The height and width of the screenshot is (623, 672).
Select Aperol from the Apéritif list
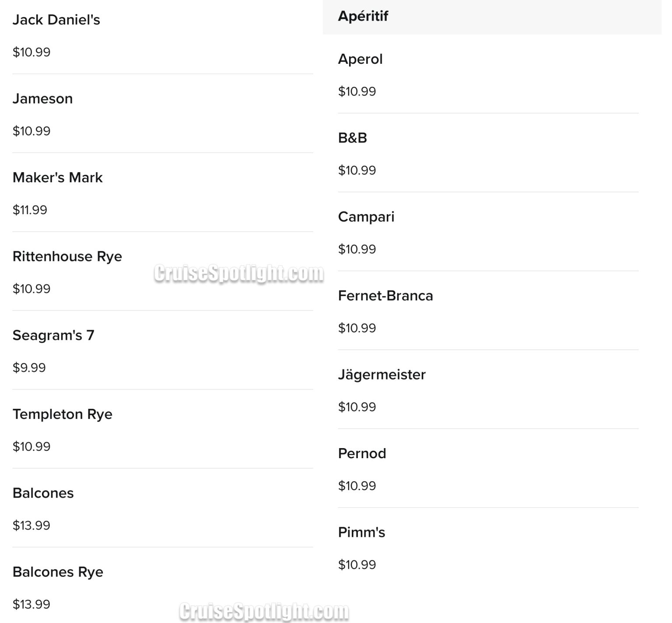click(360, 59)
